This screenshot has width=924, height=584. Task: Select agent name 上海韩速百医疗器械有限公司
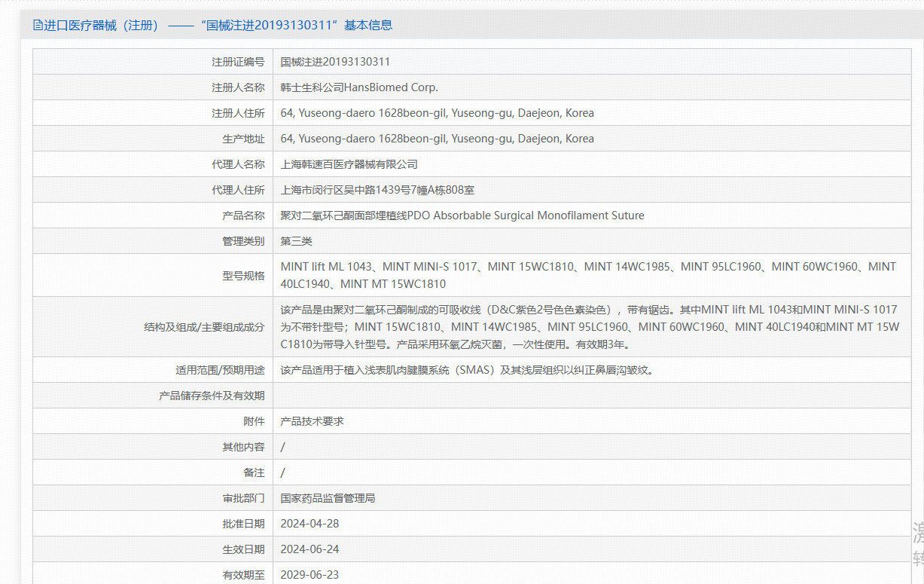coord(349,164)
